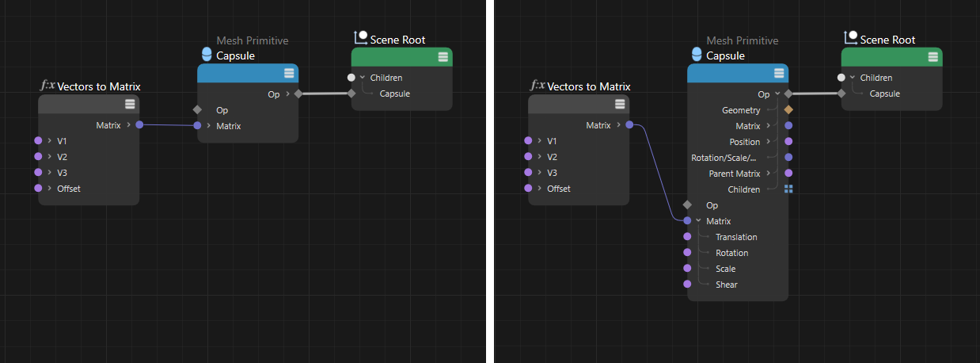Expand the Offset input chevron in left graph
This screenshot has height=363, width=980.
pyautogui.click(x=50, y=188)
